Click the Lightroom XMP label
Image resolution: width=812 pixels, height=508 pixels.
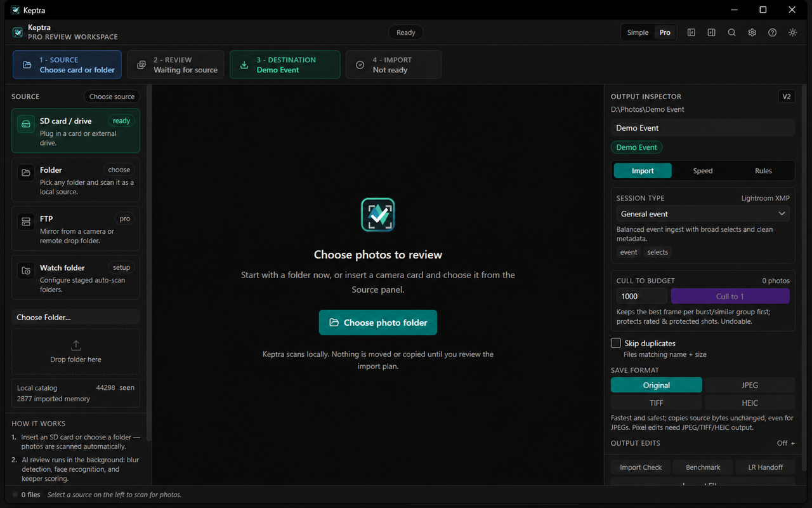click(765, 198)
